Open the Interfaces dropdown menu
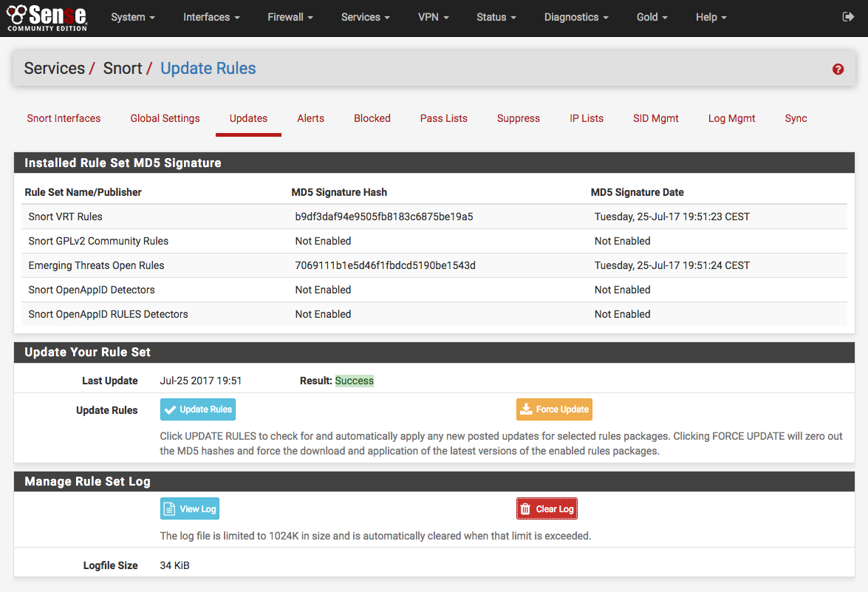 [x=211, y=17]
